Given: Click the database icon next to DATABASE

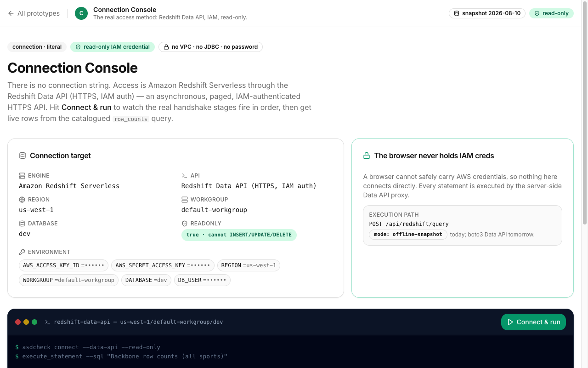Looking at the screenshot, I should pos(22,224).
